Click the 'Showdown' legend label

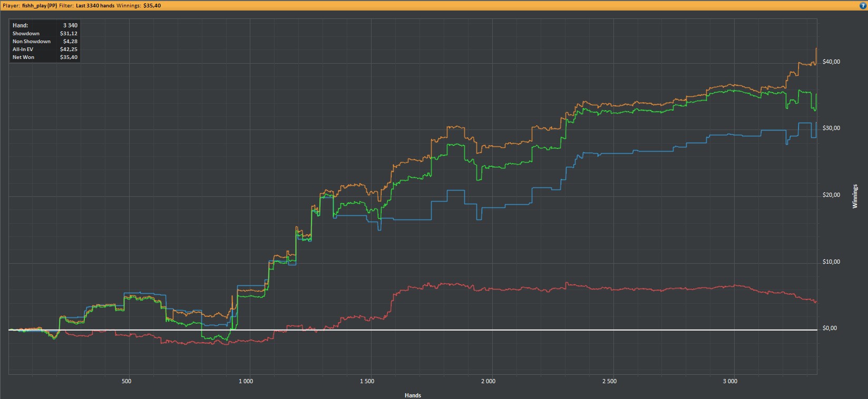(x=26, y=33)
